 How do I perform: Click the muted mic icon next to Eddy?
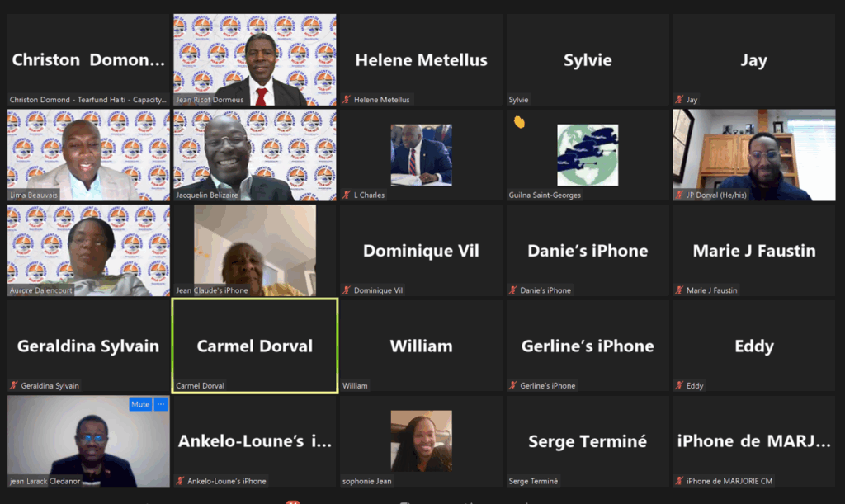(x=679, y=385)
